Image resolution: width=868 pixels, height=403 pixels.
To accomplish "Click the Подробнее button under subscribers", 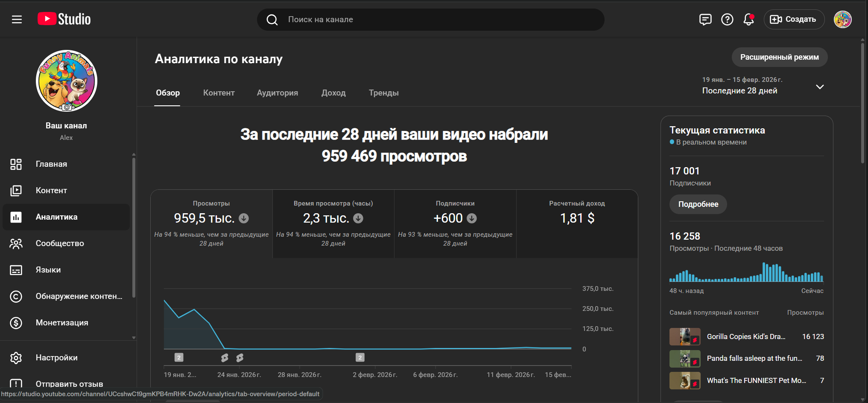I will [x=698, y=204].
